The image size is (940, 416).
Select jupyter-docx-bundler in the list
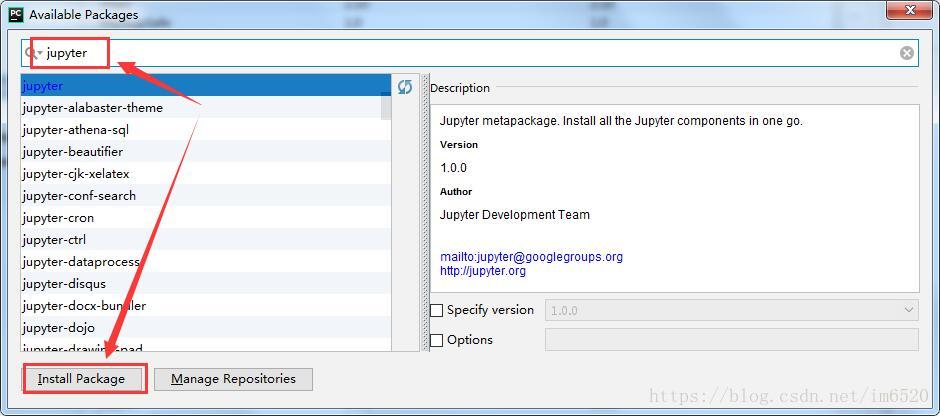pyautogui.click(x=206, y=306)
